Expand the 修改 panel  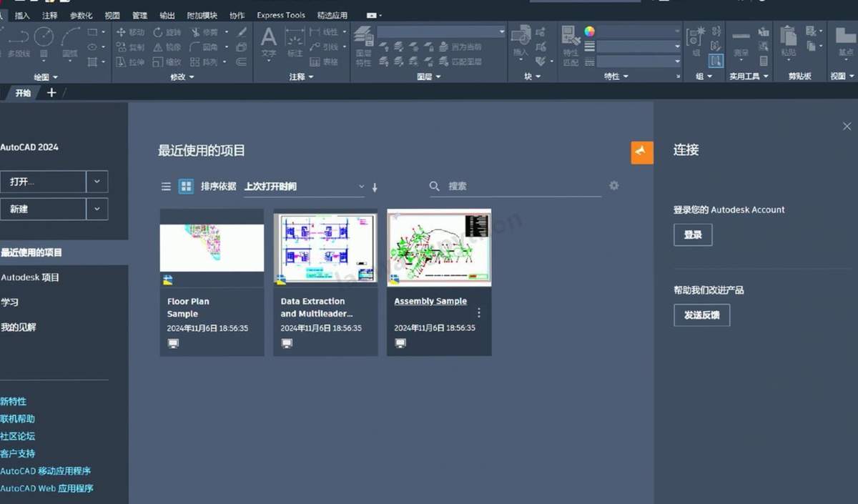click(182, 76)
